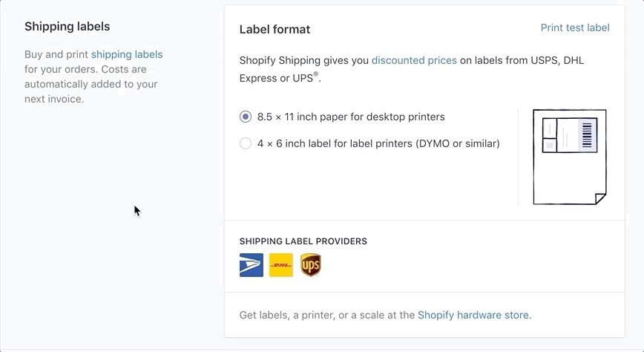Viewport: 644px width, 352px height.
Task: Click the Shipping labels section title
Action: pyautogui.click(x=68, y=26)
